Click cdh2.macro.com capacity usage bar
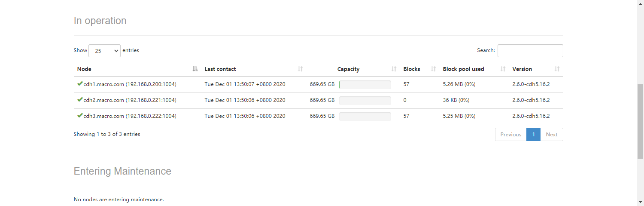Screen dimensions: 644x206 click(365, 101)
